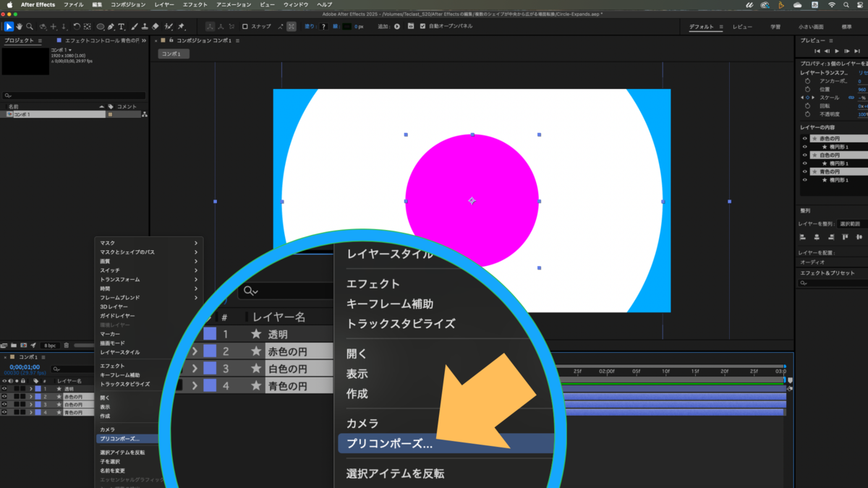Click the 8 bpc color depth button
The height and width of the screenshot is (488, 868).
pos(49,346)
